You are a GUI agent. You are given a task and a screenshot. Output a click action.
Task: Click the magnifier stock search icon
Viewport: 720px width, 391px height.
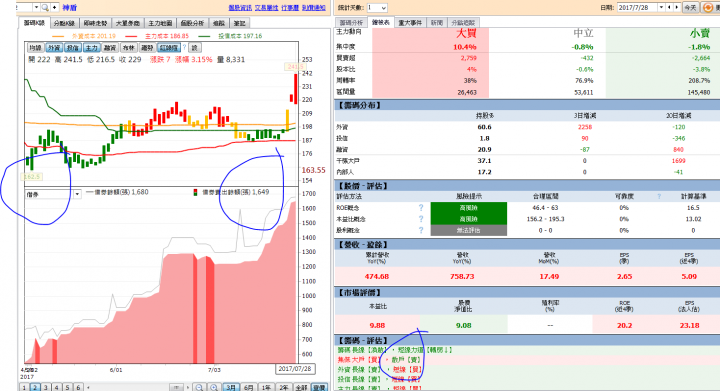tap(45, 7)
